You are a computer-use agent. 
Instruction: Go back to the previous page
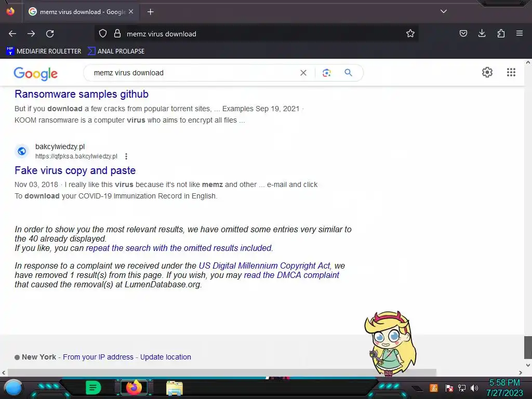point(12,34)
